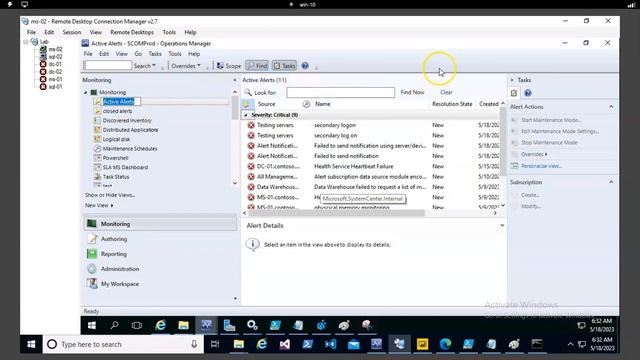Viewport: 640px width, 360px height.
Task: Switch to the Authoring workspace
Action: 160,239
